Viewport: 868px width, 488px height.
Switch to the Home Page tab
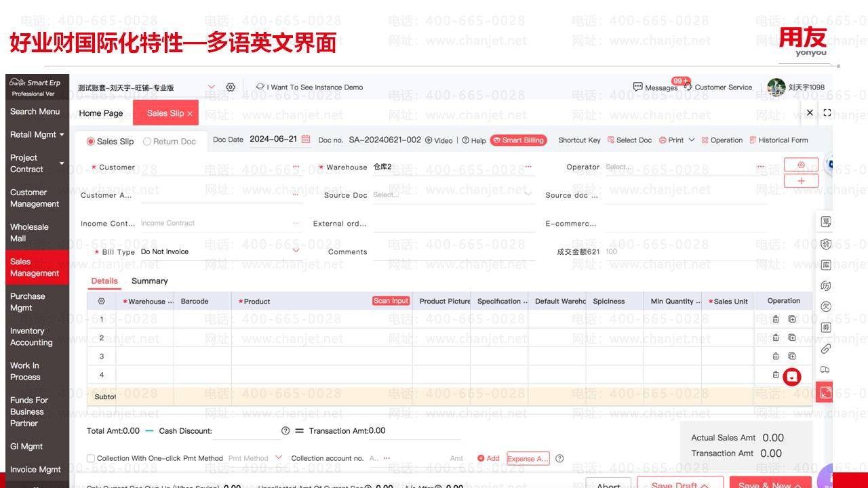click(x=101, y=113)
